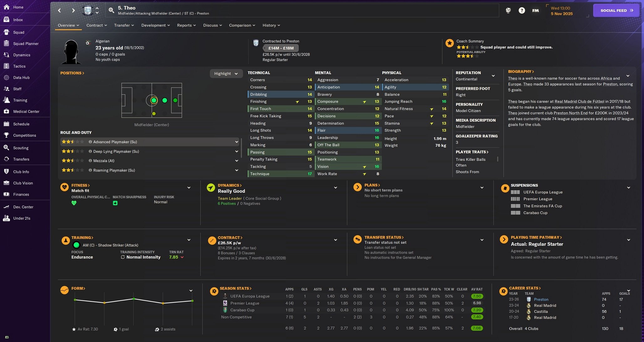
Task: Click the 7.20 Carabao Cup rating badge
Action: pyautogui.click(x=477, y=310)
